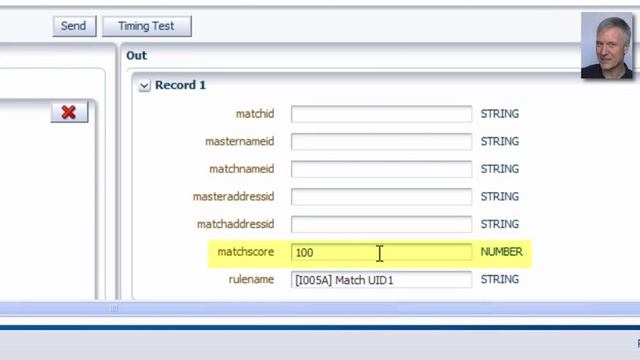Screen dimensions: 640x360
Task: Click the STRING type label beside matchid
Action: (x=500, y=113)
